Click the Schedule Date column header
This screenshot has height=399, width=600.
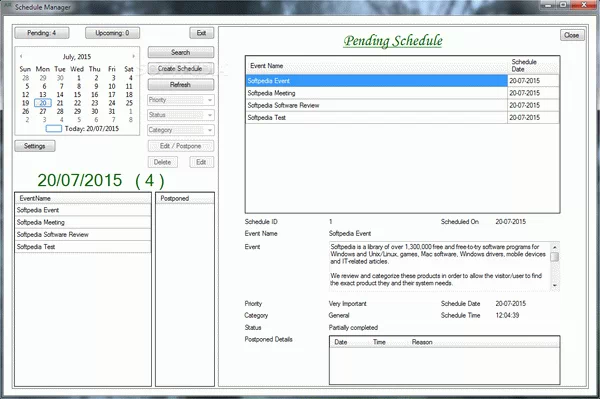pos(533,65)
